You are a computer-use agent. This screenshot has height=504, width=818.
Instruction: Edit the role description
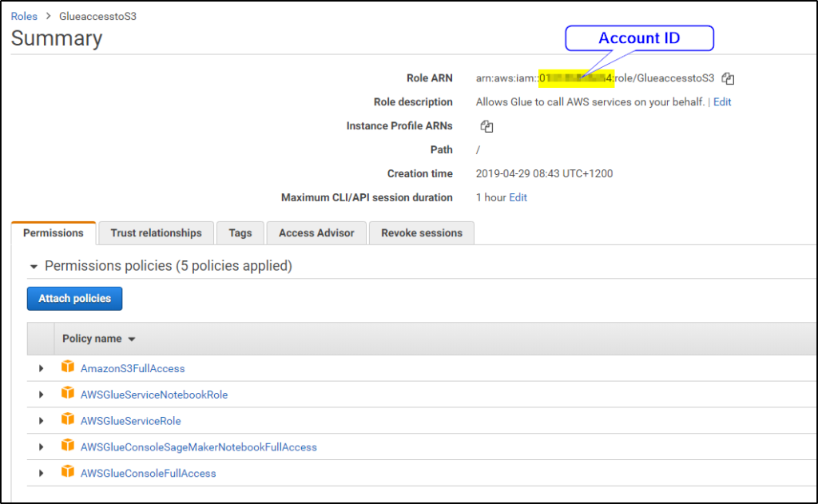(x=722, y=102)
